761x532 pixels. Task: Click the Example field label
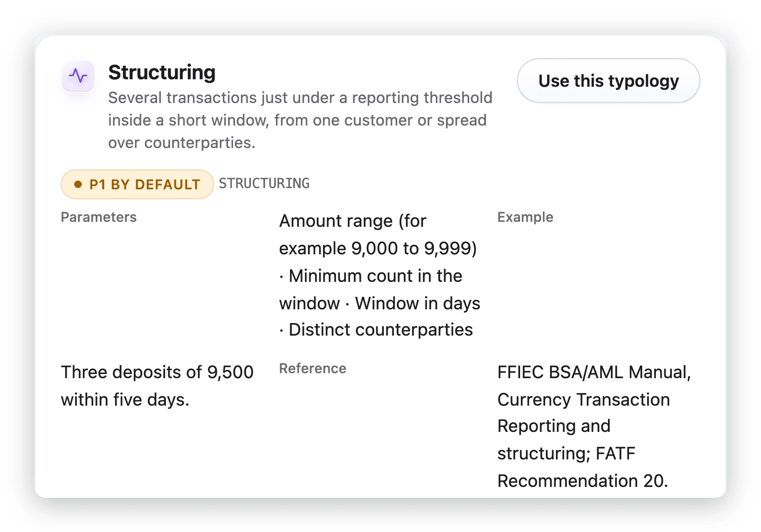(525, 217)
